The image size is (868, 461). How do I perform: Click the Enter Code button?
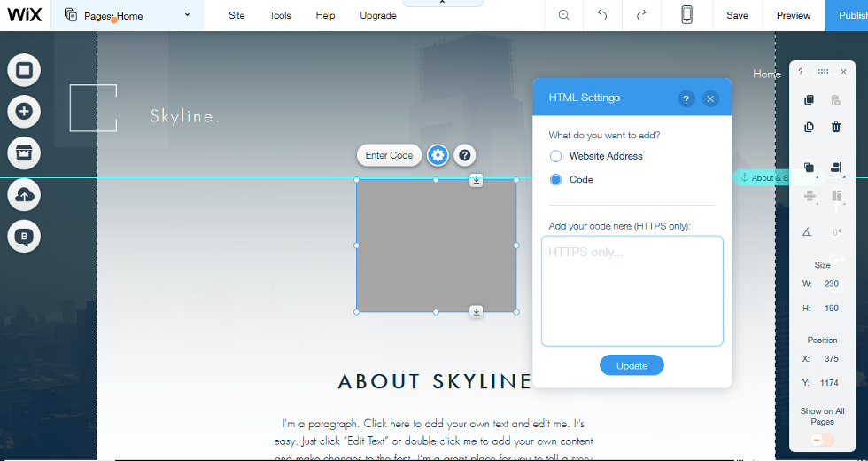pos(389,155)
